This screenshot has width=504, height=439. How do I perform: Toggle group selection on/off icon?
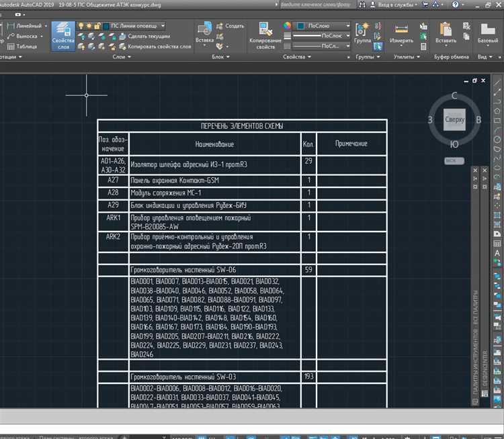coord(378,47)
